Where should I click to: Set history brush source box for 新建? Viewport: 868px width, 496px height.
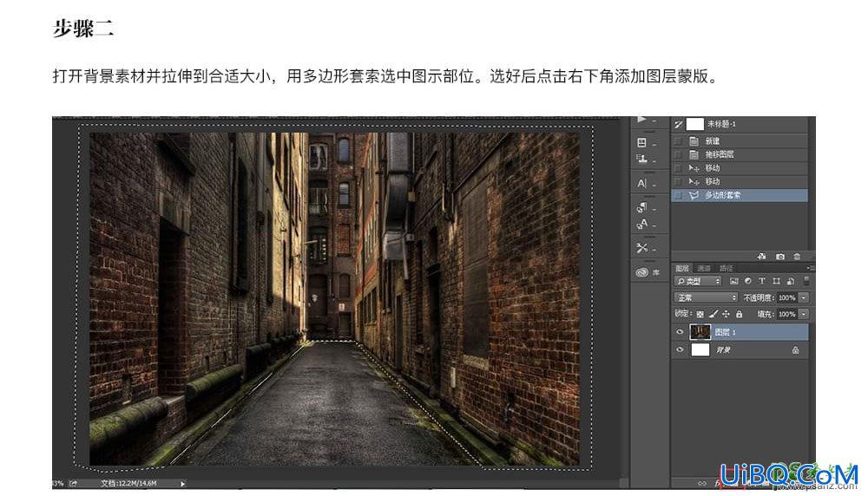[x=678, y=141]
